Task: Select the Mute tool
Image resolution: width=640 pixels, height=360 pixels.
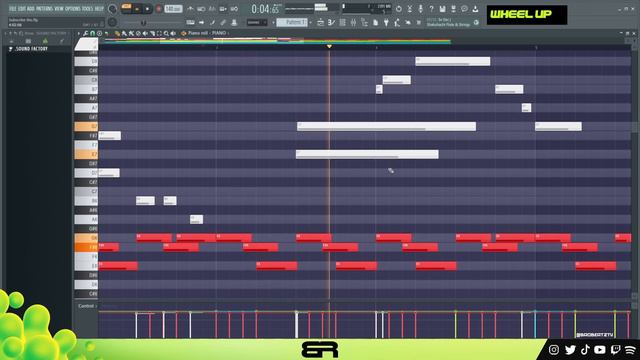Action: click(x=145, y=33)
